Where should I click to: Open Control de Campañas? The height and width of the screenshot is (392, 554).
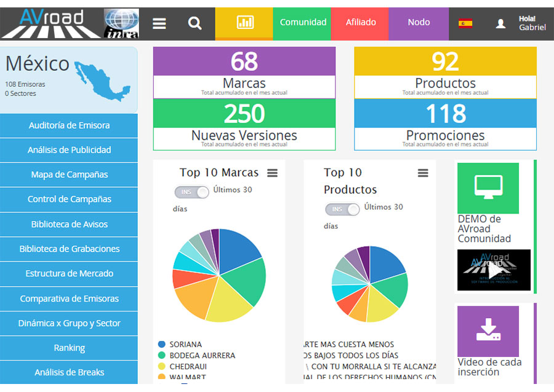point(69,199)
